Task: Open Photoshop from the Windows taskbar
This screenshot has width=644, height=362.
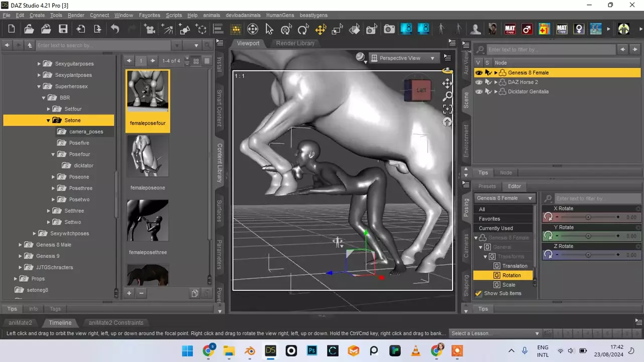Action: 312,350
